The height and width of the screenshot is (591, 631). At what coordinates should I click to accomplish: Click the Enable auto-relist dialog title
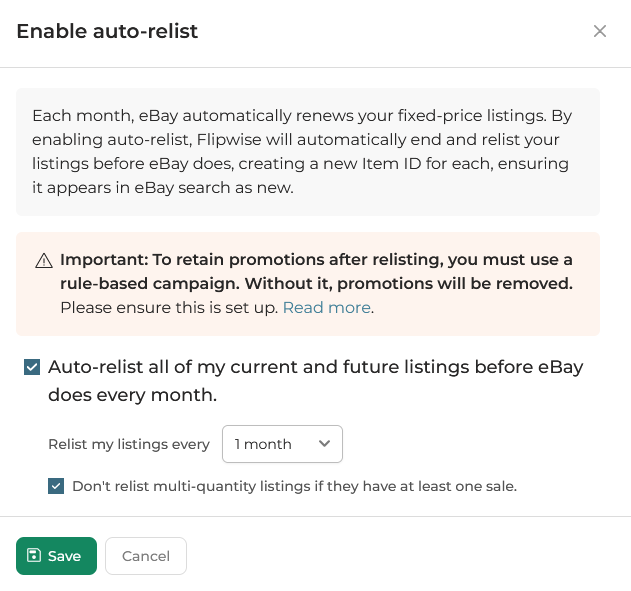click(x=107, y=31)
